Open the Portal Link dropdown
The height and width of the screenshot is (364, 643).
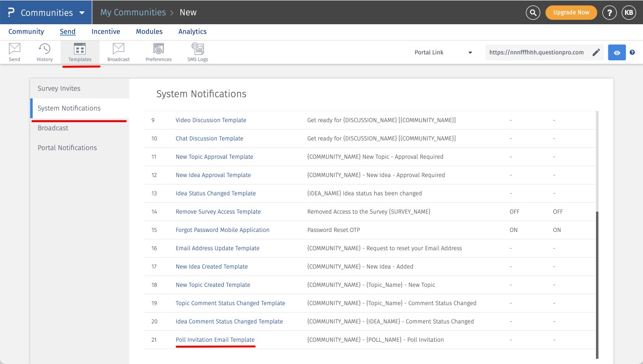point(443,52)
